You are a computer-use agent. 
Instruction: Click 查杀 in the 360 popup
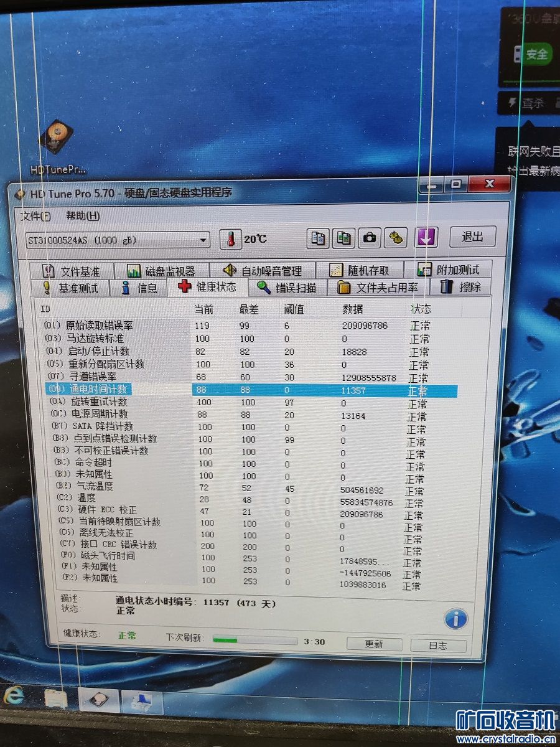pos(526,103)
